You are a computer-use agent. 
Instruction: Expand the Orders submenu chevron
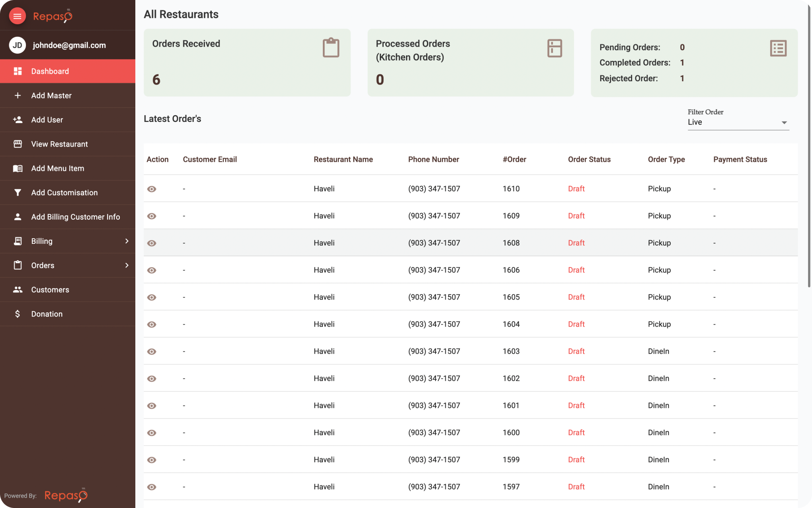tap(127, 265)
